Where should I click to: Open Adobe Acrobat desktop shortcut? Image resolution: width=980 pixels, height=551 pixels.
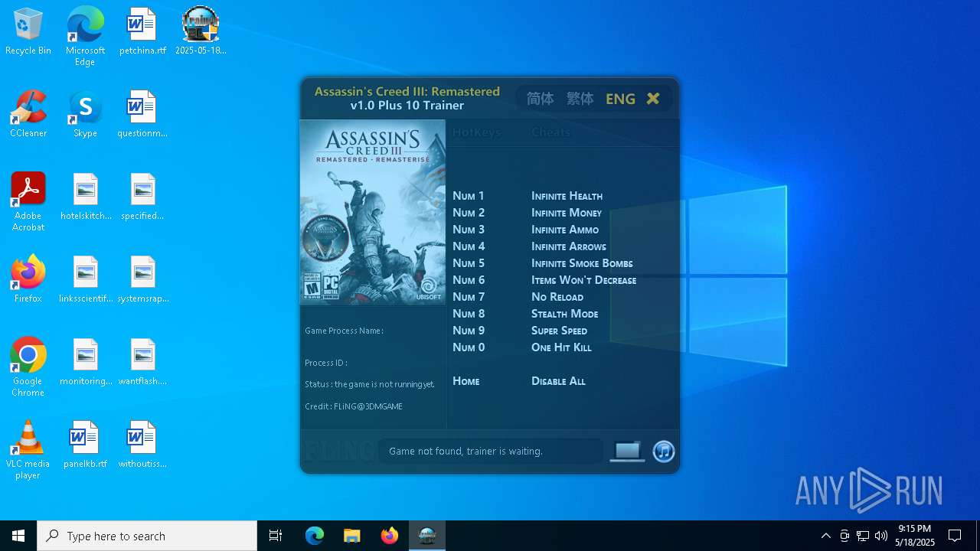click(x=28, y=202)
